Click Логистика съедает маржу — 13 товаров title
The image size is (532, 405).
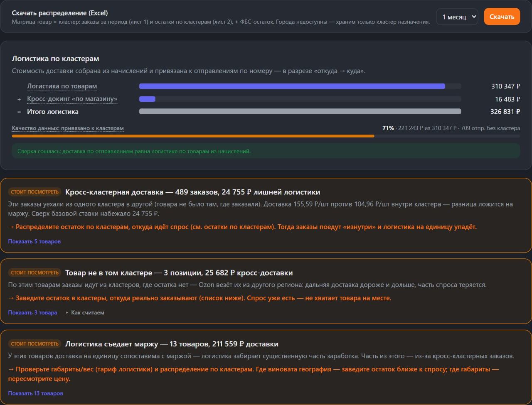(x=172, y=344)
